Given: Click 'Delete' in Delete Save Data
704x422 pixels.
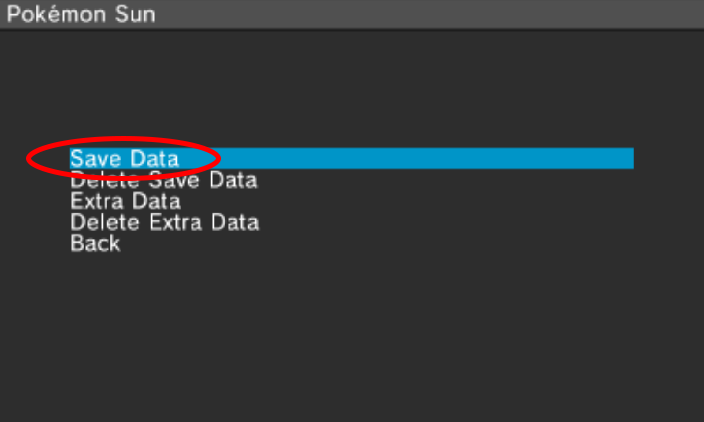Looking at the screenshot, I should pyautogui.click(x=105, y=181).
